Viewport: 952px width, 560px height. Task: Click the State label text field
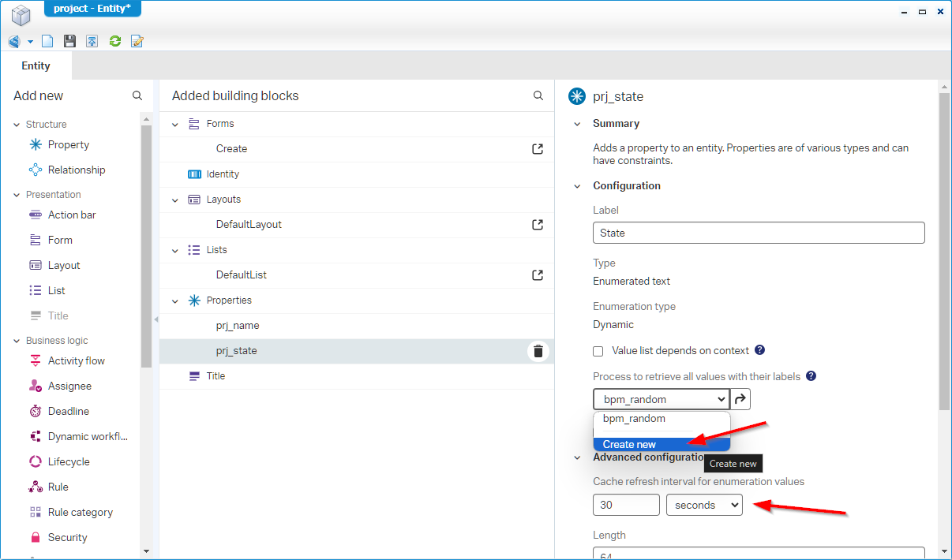tap(758, 233)
